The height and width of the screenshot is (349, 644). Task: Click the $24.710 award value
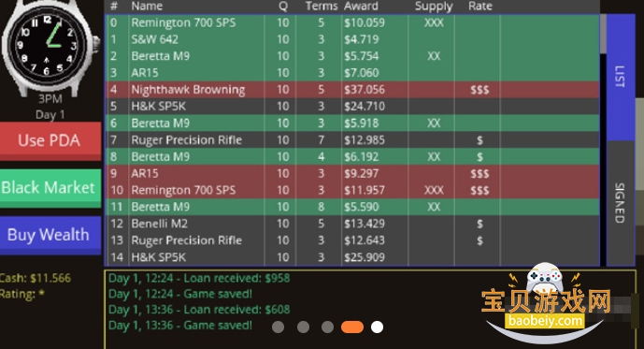pos(365,107)
